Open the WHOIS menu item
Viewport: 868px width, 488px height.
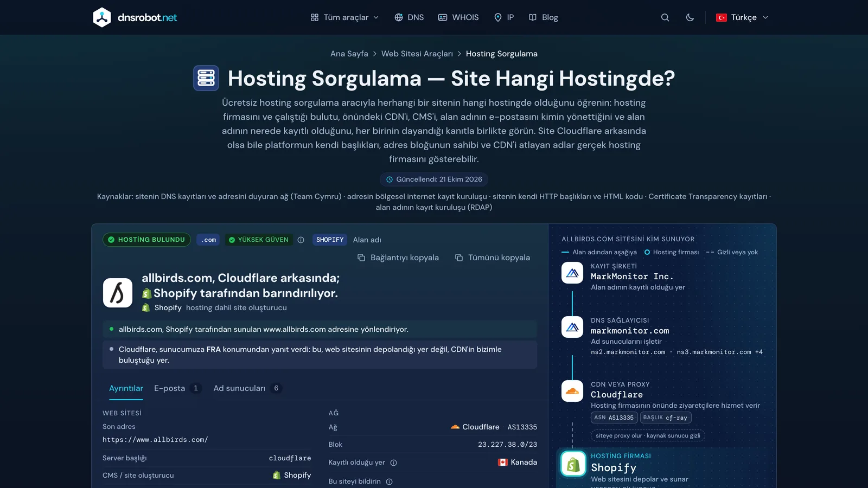tap(458, 17)
